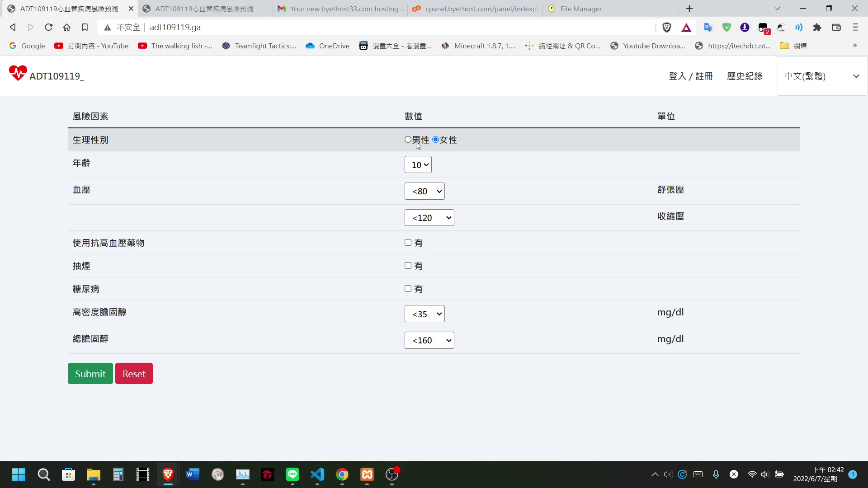This screenshot has width=868, height=488.
Task: Expand the 舒張壓 <80 dropdown
Action: 424,191
